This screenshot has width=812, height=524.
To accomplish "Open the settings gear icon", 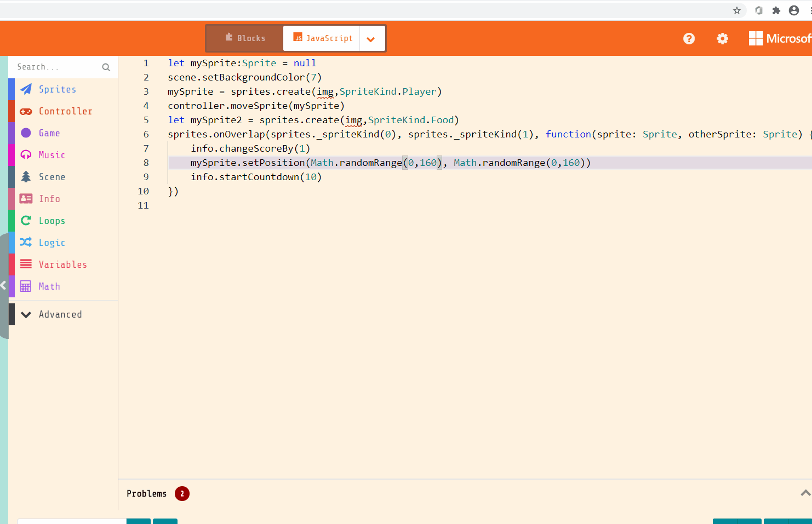I will point(722,38).
